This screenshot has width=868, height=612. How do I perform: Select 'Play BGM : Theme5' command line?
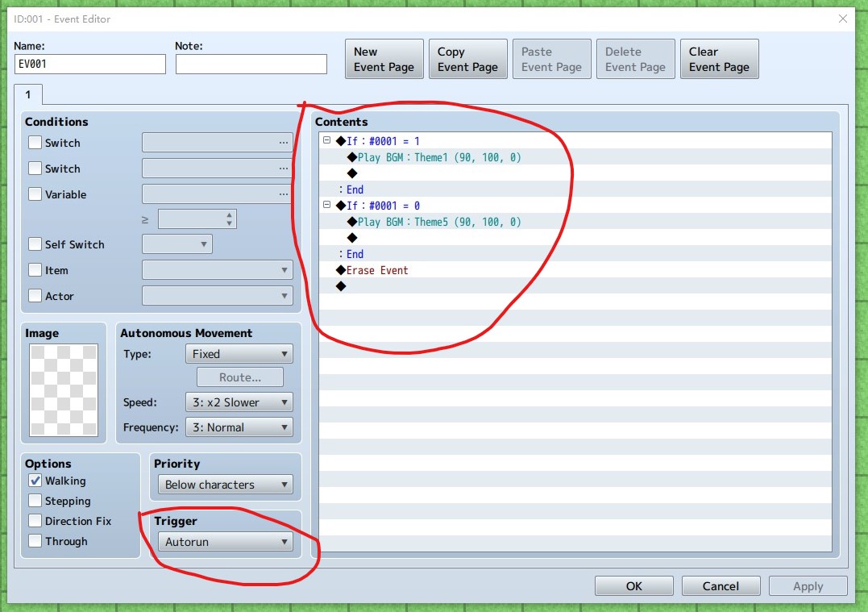(575, 222)
